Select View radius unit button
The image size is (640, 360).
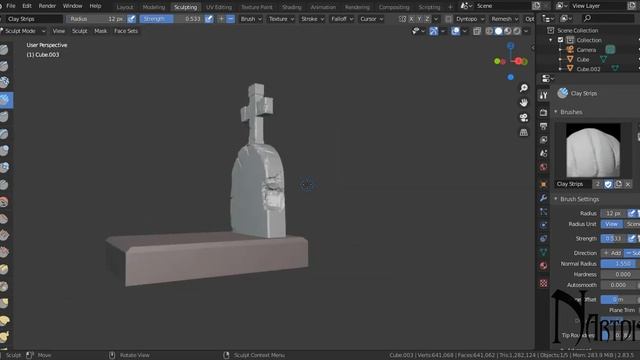click(x=611, y=224)
